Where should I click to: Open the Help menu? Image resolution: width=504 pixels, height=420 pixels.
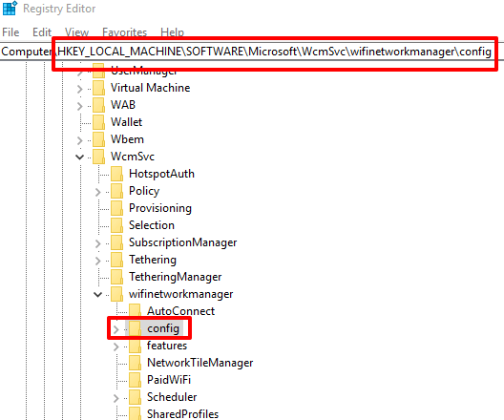click(x=172, y=32)
